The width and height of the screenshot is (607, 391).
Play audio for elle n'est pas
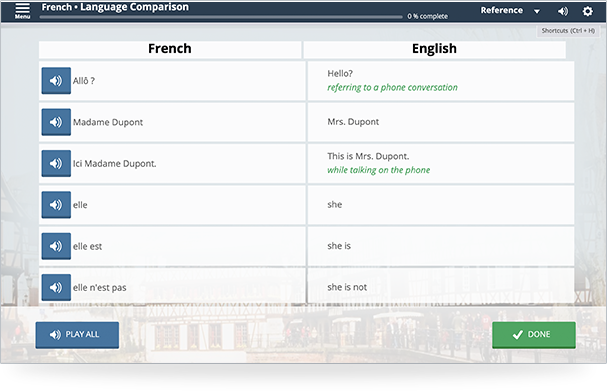[x=56, y=287]
